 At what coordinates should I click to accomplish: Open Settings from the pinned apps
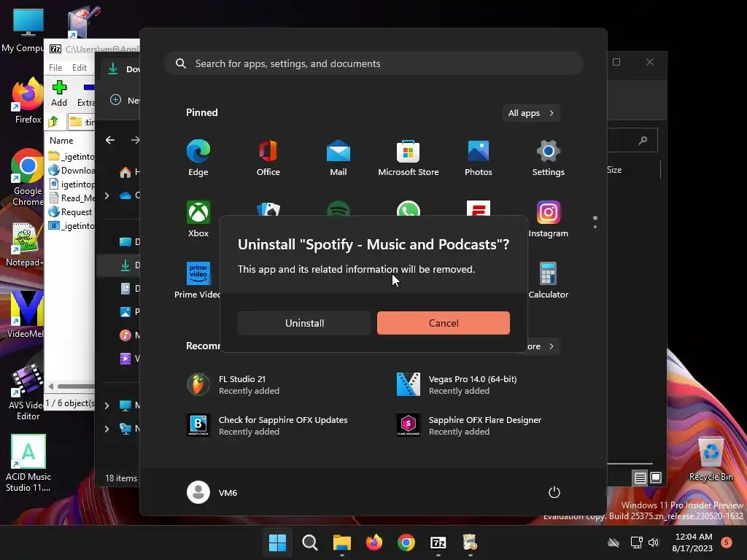click(x=549, y=158)
